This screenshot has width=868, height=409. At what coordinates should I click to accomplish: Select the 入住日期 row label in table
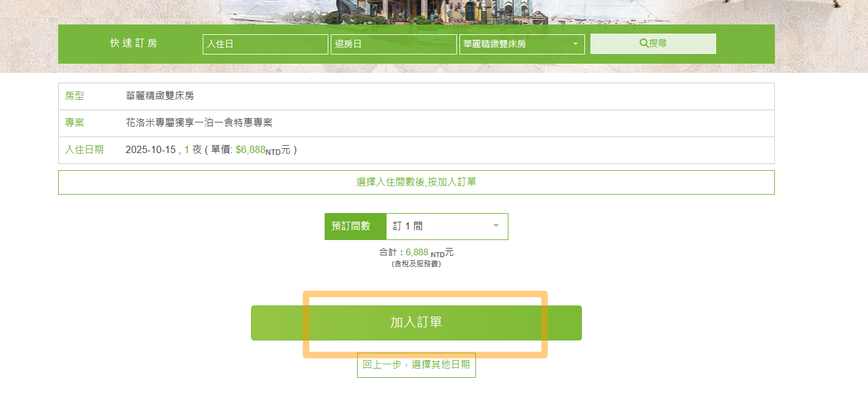point(84,150)
